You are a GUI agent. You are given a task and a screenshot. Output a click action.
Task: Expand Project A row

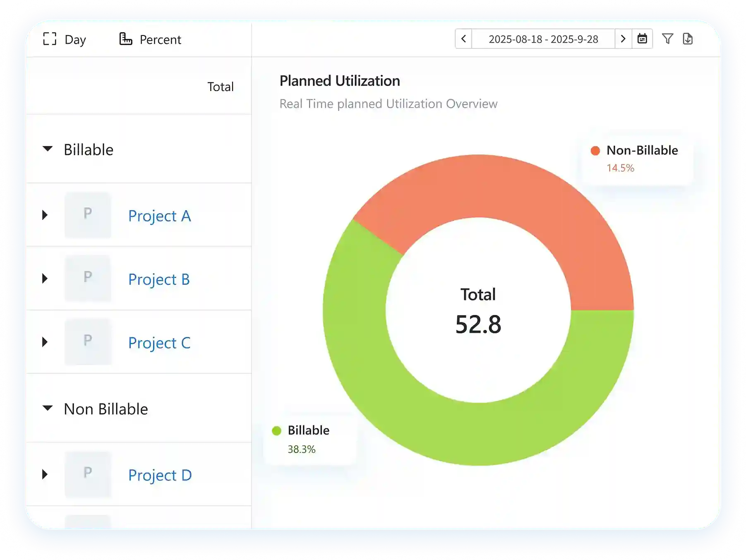[x=45, y=215]
